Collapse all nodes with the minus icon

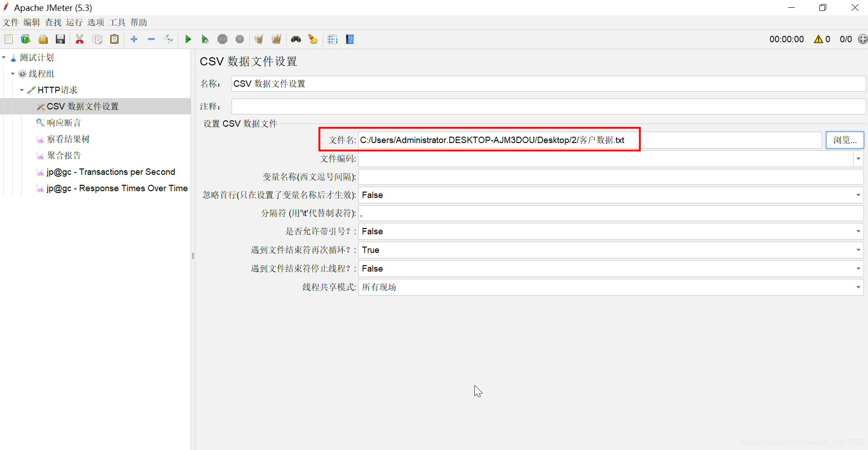coord(151,40)
